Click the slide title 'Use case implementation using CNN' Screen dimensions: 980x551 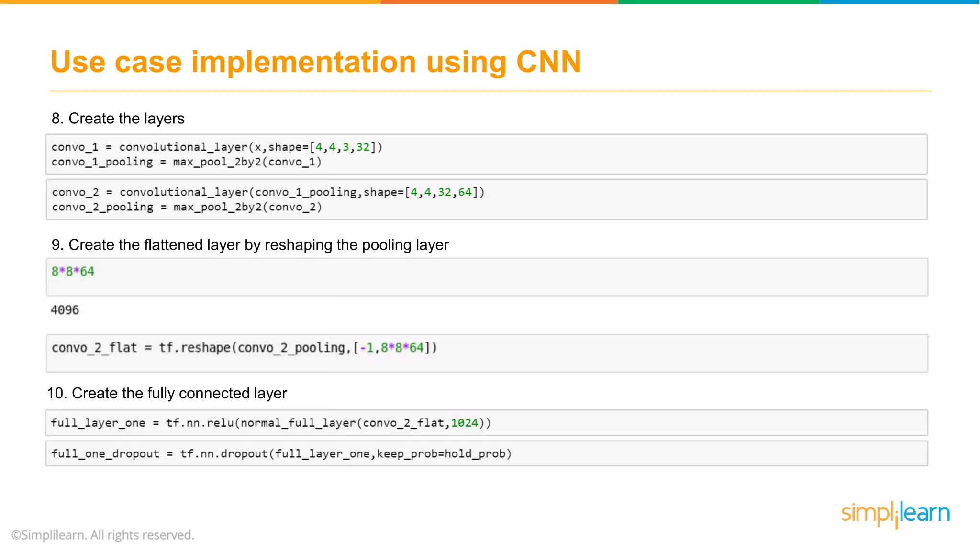(x=316, y=62)
